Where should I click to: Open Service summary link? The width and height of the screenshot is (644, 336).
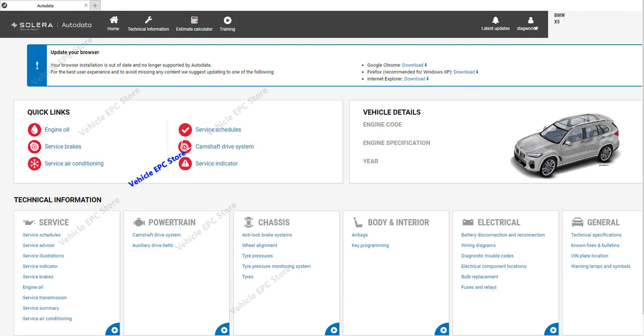[41, 308]
